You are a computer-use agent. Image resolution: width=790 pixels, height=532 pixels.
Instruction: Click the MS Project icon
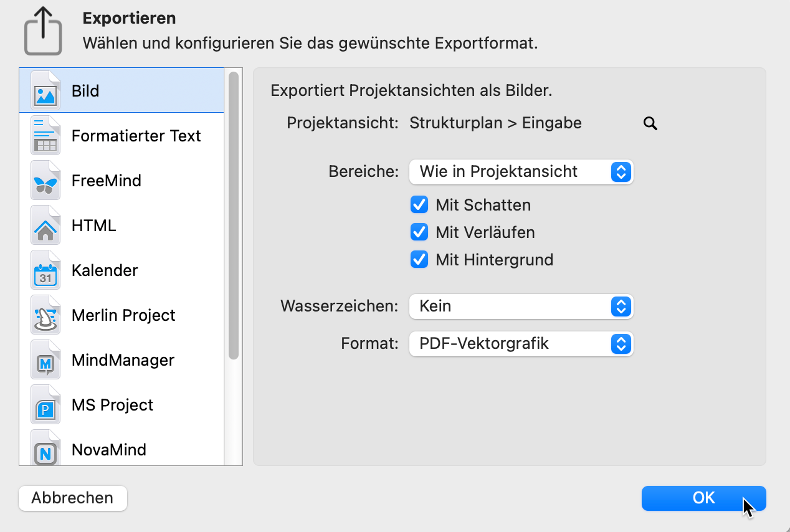[x=45, y=404]
